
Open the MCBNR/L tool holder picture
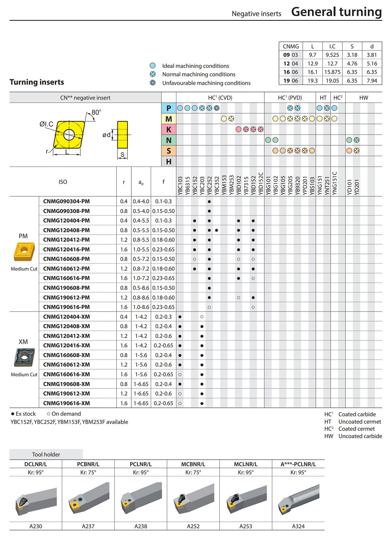[x=193, y=498]
